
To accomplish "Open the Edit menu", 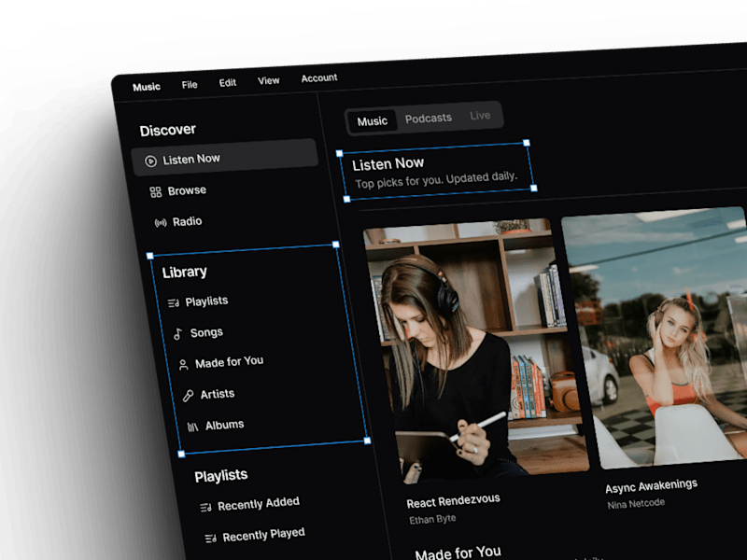I will click(x=228, y=83).
